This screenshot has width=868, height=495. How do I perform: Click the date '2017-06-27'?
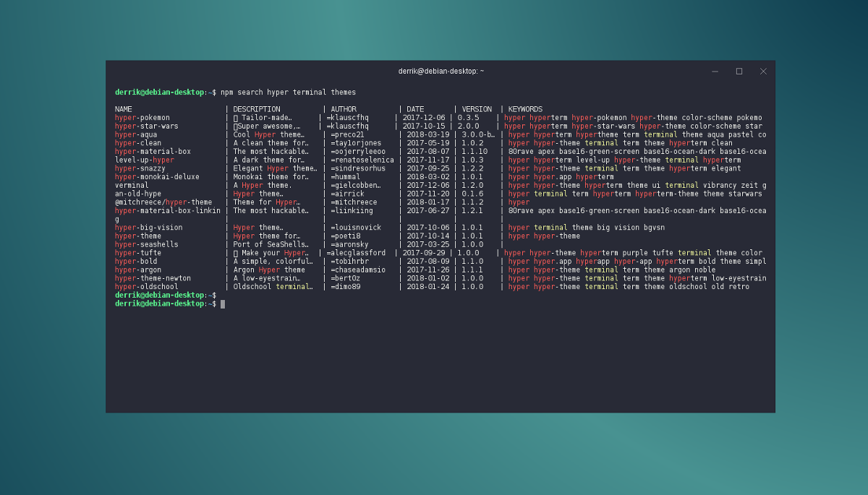click(427, 211)
